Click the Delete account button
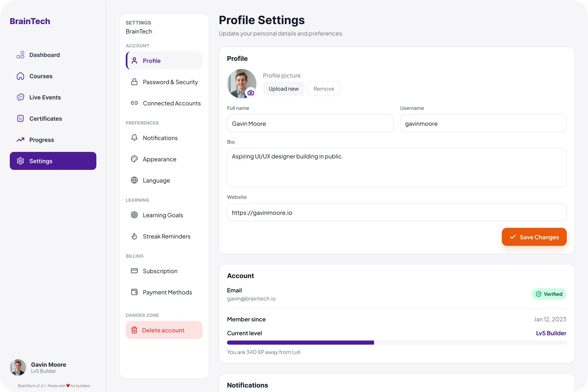The width and height of the screenshot is (588, 392). [x=164, y=330]
